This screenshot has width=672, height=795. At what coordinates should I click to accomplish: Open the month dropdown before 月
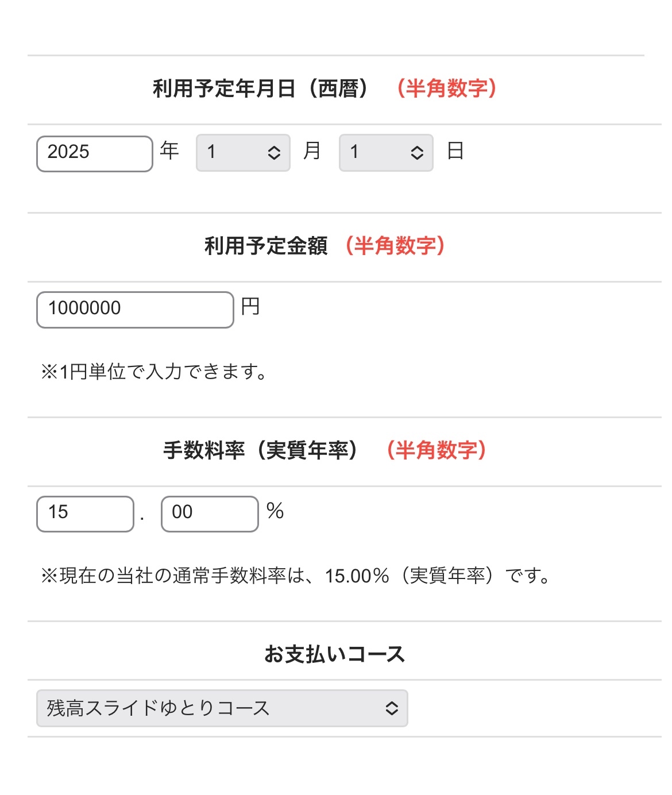pos(243,153)
